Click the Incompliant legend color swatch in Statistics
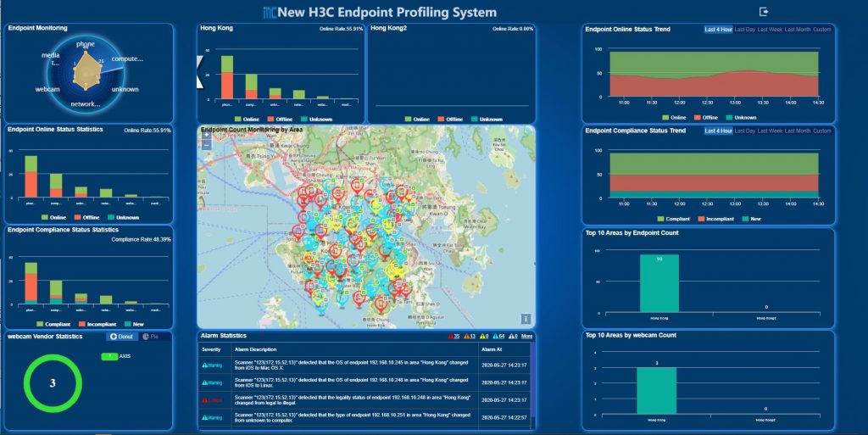 [x=82, y=324]
